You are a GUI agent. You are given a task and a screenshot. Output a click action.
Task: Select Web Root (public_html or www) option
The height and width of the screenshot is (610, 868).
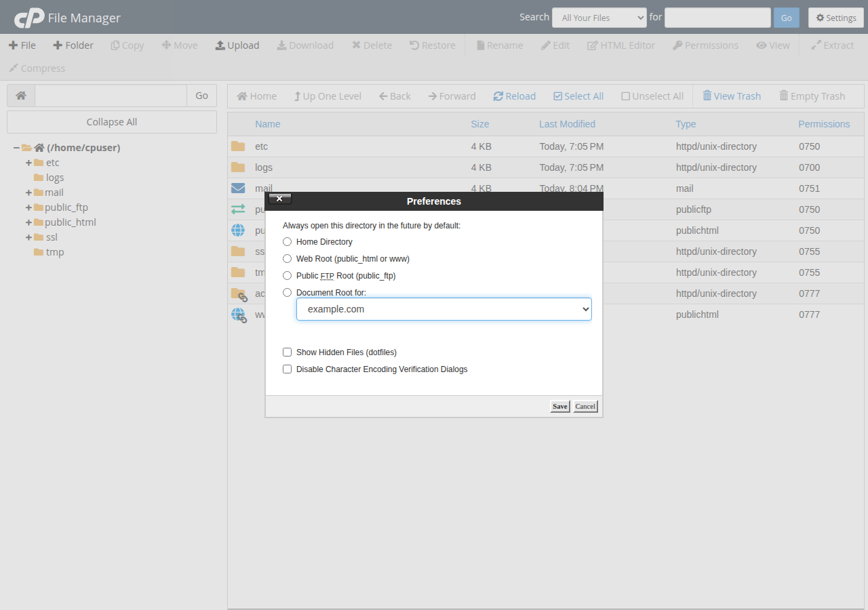(288, 259)
